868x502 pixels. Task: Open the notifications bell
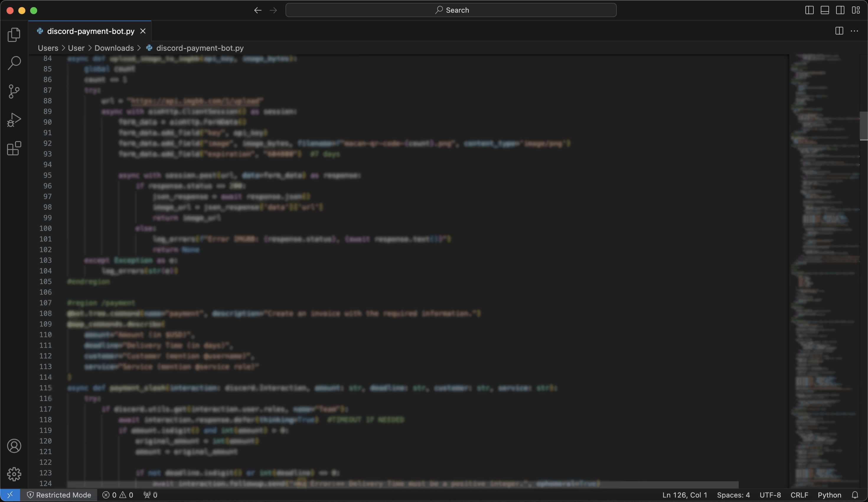[855, 495]
